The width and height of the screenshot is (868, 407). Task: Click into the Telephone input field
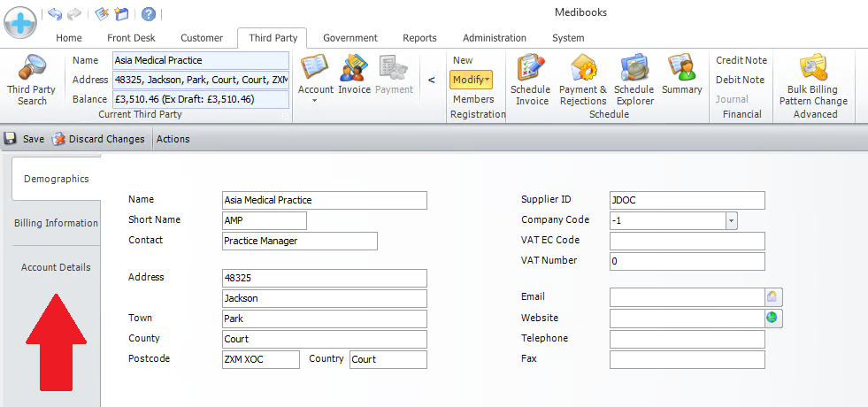(687, 339)
